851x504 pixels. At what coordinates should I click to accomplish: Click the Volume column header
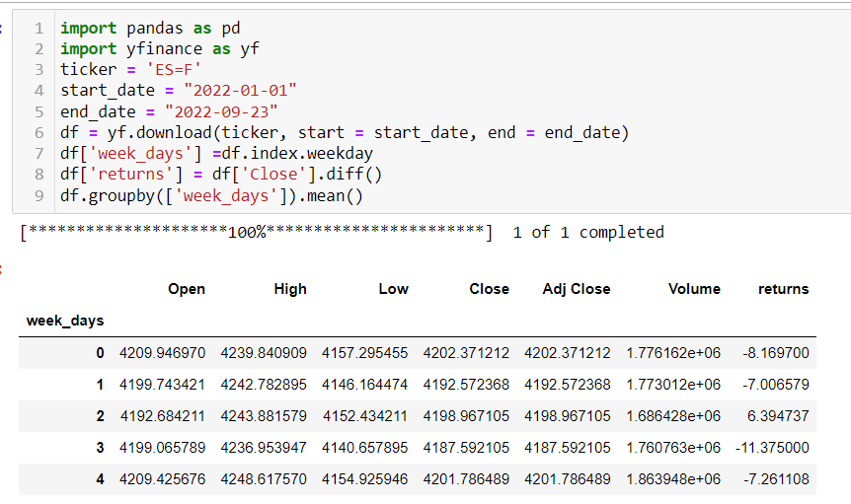(694, 289)
